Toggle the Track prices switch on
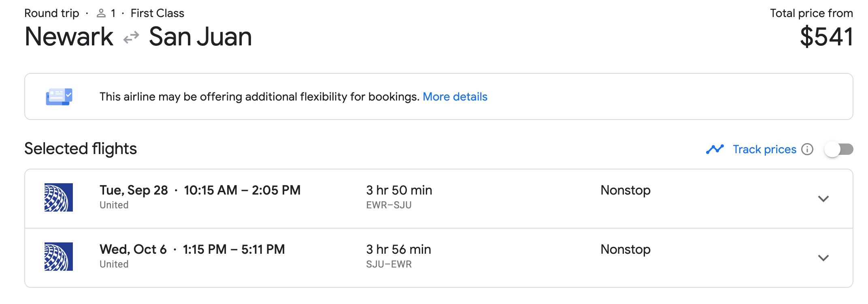This screenshot has width=868, height=304. point(838,149)
